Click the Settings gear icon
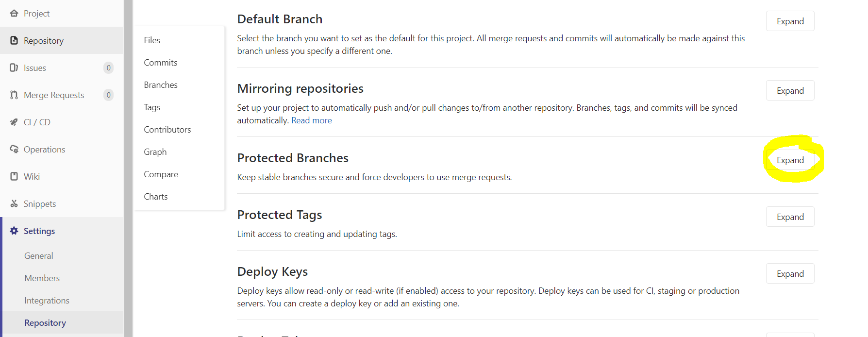Image resolution: width=868 pixels, height=337 pixels. click(14, 231)
